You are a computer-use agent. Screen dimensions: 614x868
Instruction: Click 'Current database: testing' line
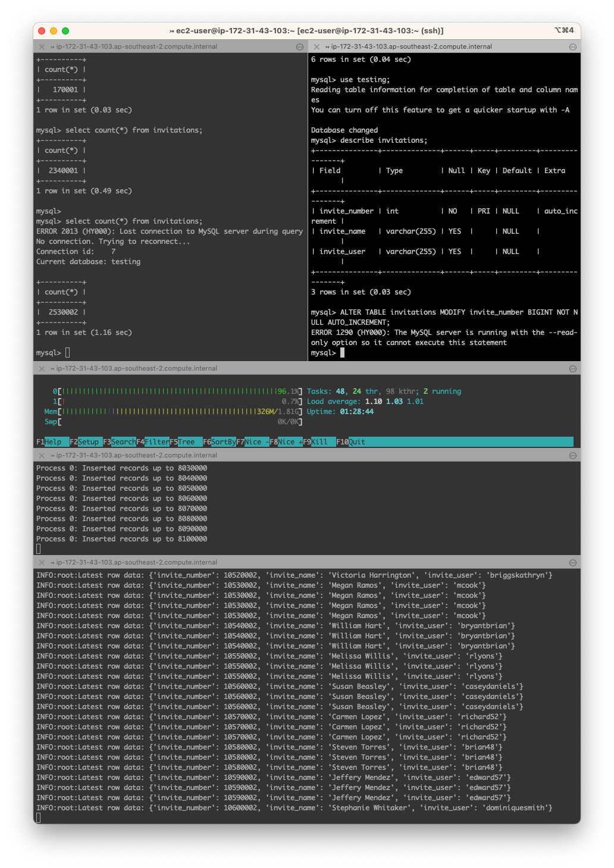coord(88,262)
